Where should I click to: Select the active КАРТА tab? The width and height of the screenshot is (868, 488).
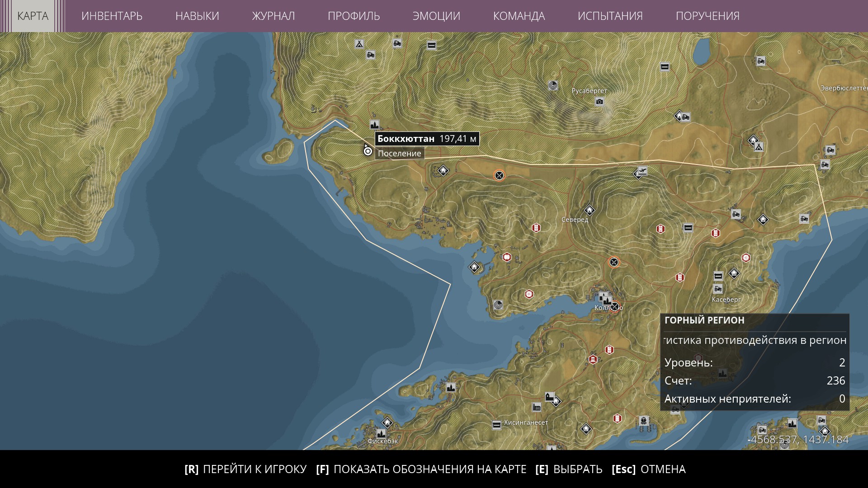tap(33, 16)
